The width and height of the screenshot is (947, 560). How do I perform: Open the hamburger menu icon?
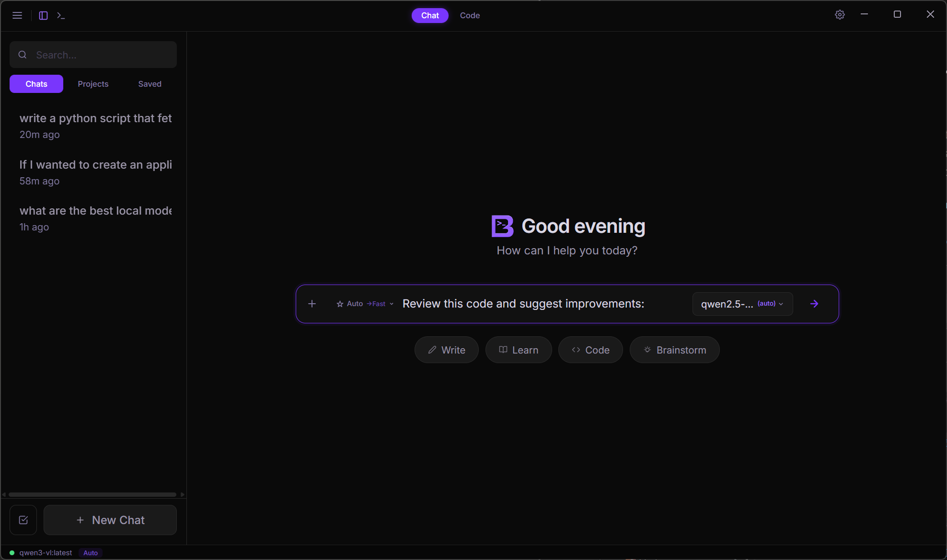[17, 15]
